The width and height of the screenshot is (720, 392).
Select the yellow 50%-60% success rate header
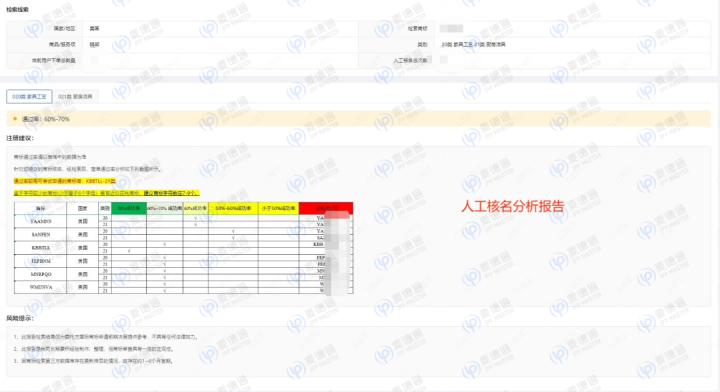coord(233,208)
